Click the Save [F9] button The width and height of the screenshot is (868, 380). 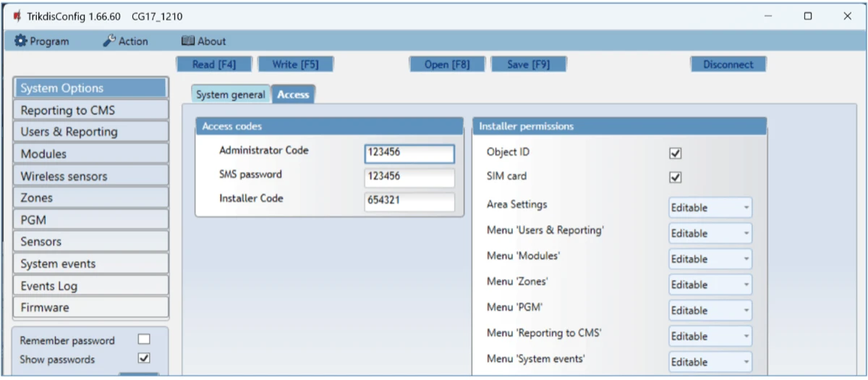tap(528, 64)
